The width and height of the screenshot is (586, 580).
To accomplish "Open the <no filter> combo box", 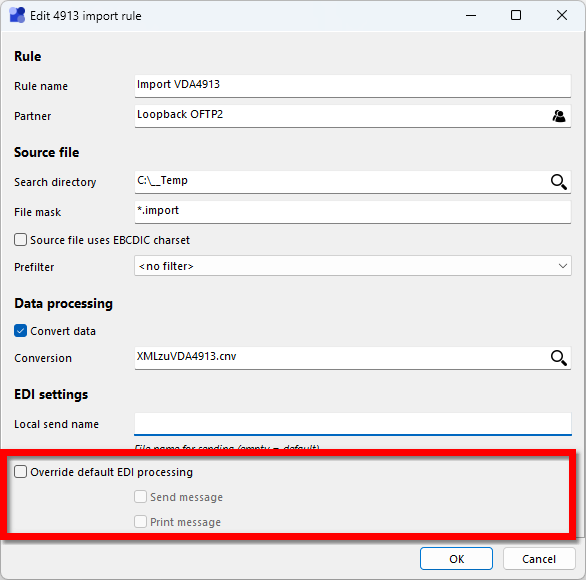I will point(353,266).
